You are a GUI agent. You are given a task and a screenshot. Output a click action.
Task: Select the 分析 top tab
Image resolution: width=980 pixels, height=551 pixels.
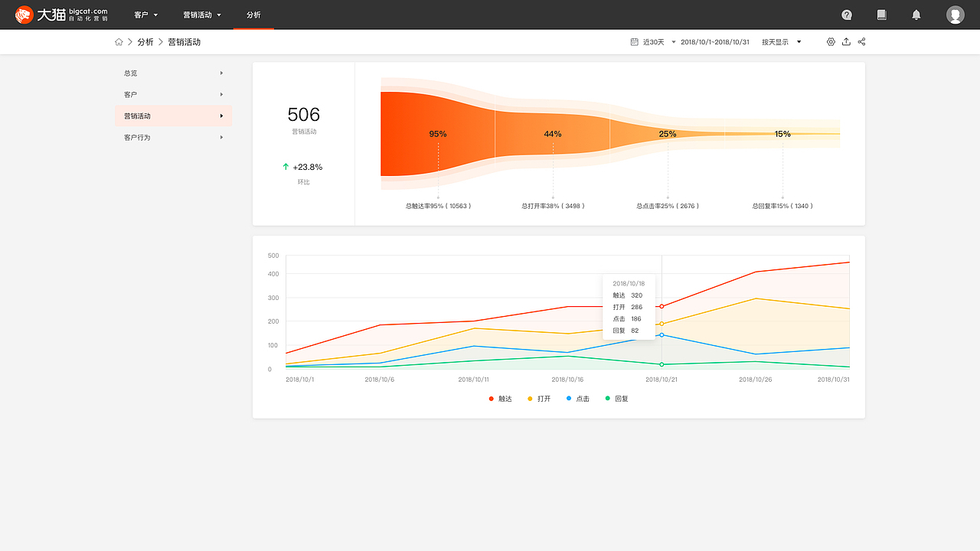[253, 15]
